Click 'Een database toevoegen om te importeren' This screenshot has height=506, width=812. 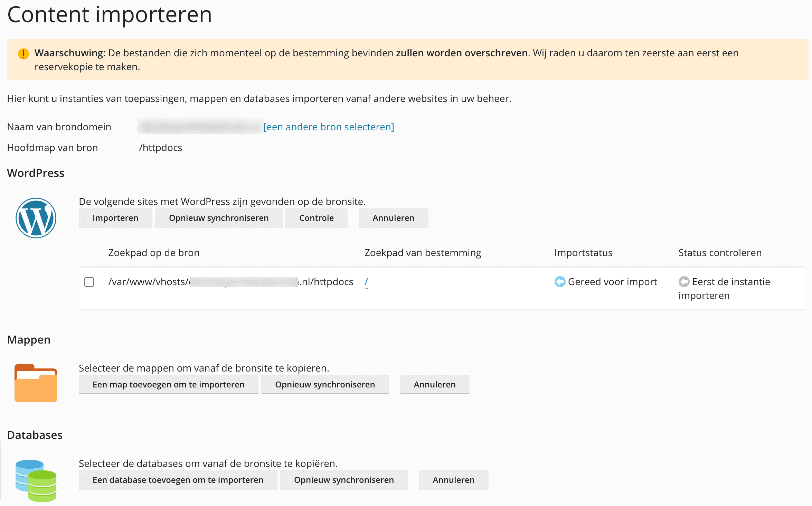click(178, 480)
